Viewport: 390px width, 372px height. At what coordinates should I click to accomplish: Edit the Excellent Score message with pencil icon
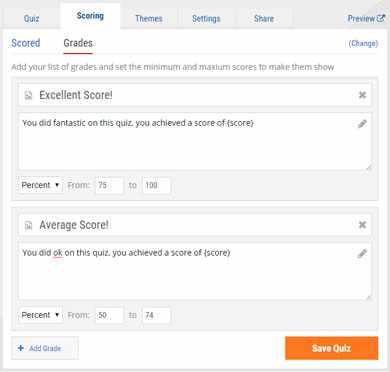click(x=362, y=124)
